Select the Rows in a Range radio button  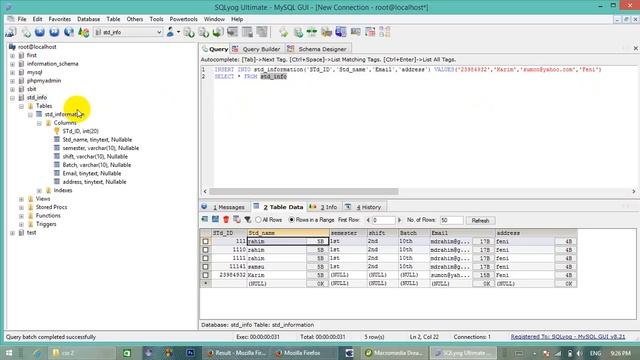coord(291,220)
